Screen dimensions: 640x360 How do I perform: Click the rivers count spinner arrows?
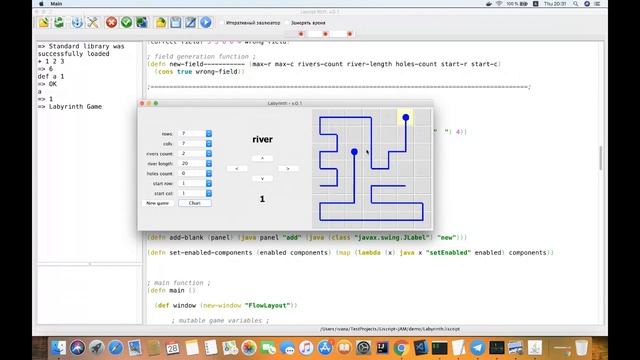(x=209, y=153)
